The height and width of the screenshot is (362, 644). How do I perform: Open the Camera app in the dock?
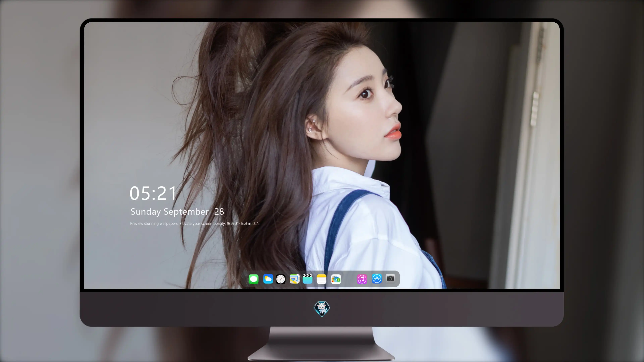(x=390, y=278)
